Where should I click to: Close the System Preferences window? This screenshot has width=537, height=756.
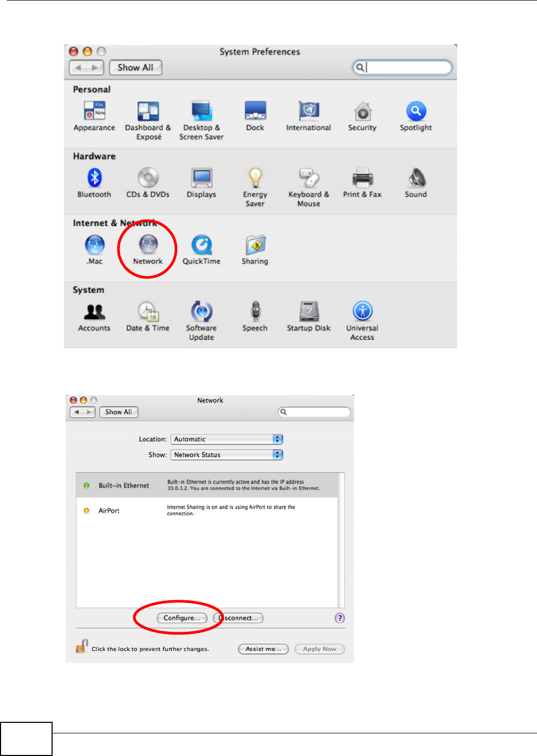74,52
